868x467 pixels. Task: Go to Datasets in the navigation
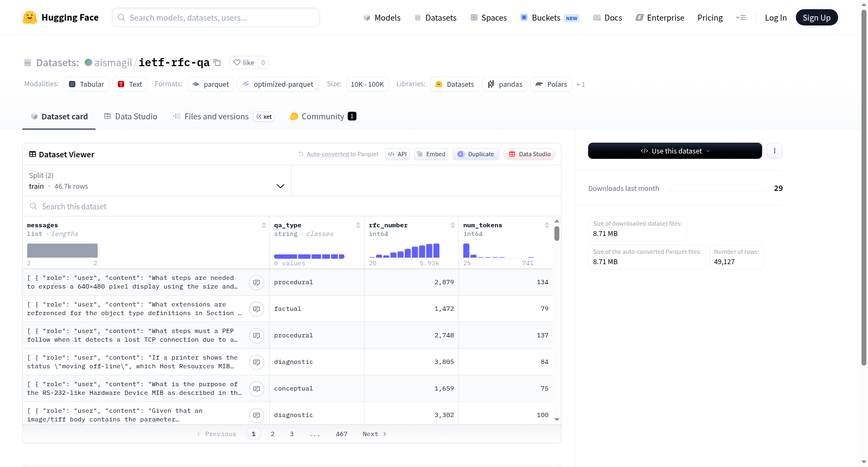[435, 18]
